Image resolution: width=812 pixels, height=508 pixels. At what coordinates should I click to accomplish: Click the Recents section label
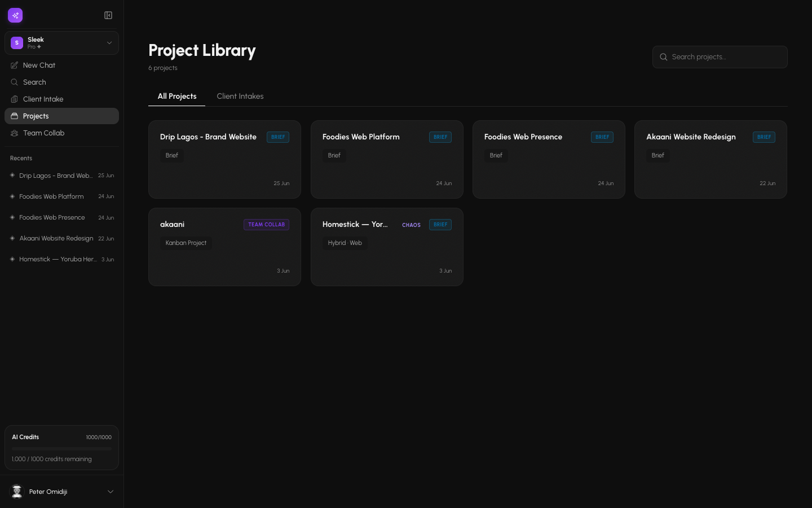tap(21, 158)
